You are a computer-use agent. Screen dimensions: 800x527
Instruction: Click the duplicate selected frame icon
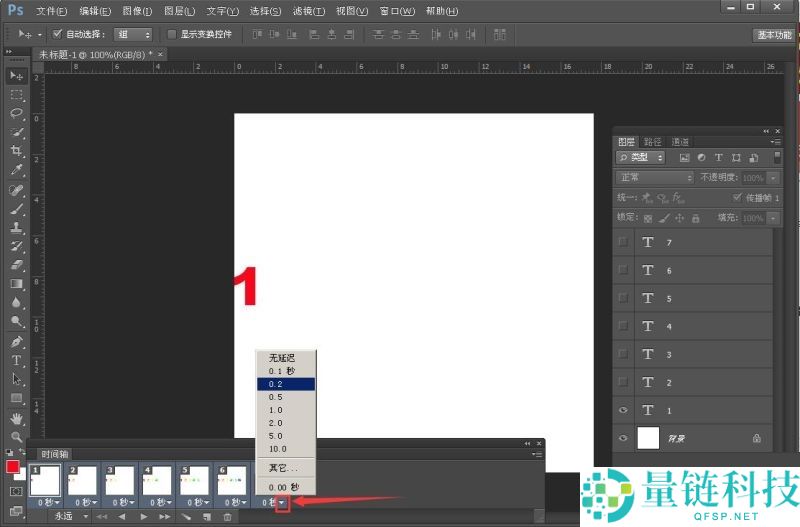pyautogui.click(x=207, y=516)
